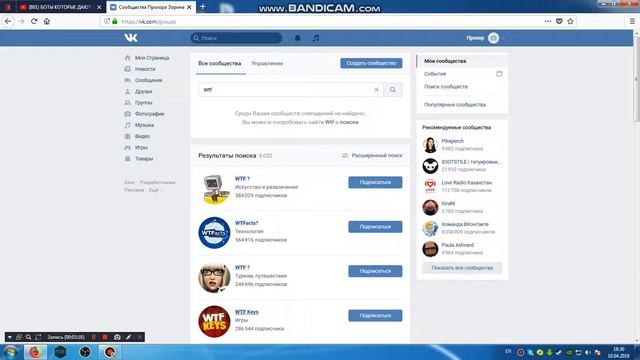
Task: Stop recording with the red Bandicam button
Action: click(x=105, y=337)
